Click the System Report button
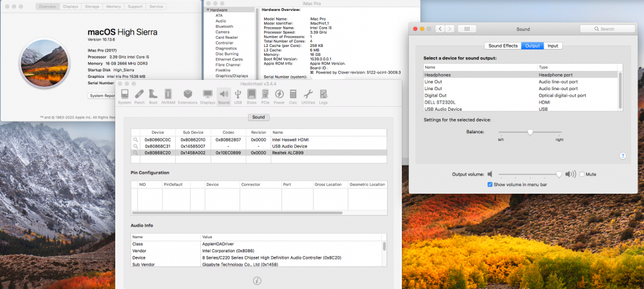 [x=102, y=96]
